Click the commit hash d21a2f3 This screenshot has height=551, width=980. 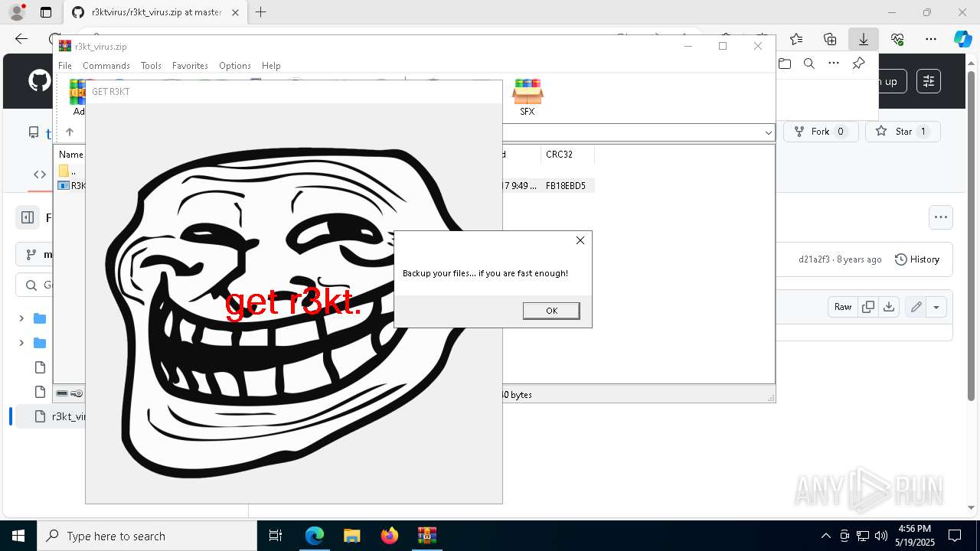pyautogui.click(x=814, y=259)
